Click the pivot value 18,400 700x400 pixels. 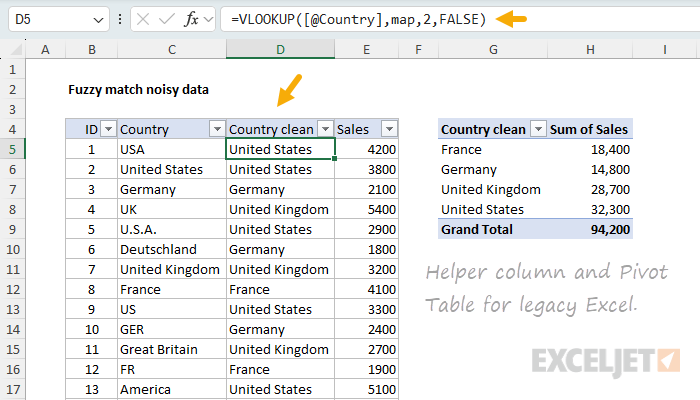pos(610,150)
